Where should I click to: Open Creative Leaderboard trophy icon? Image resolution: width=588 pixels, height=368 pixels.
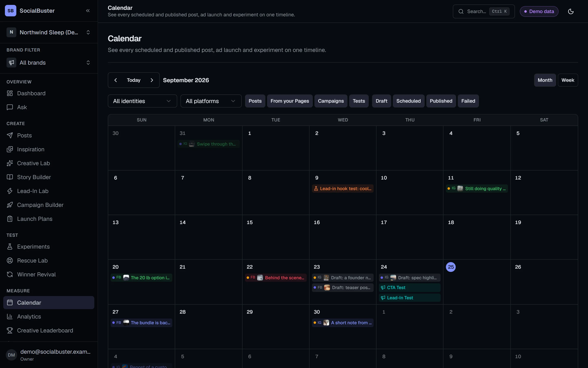coord(10,331)
